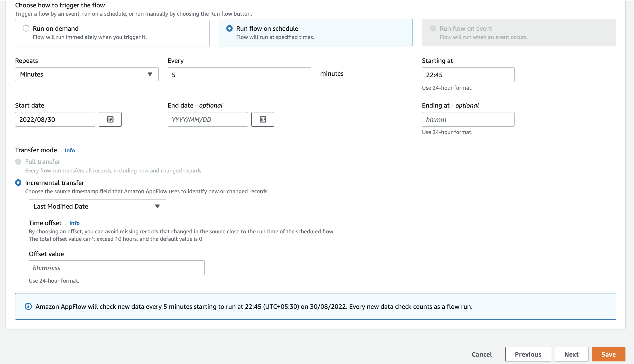Expand the Repeats Minutes dropdown
Screen dimensions: 634x364
[87, 74]
